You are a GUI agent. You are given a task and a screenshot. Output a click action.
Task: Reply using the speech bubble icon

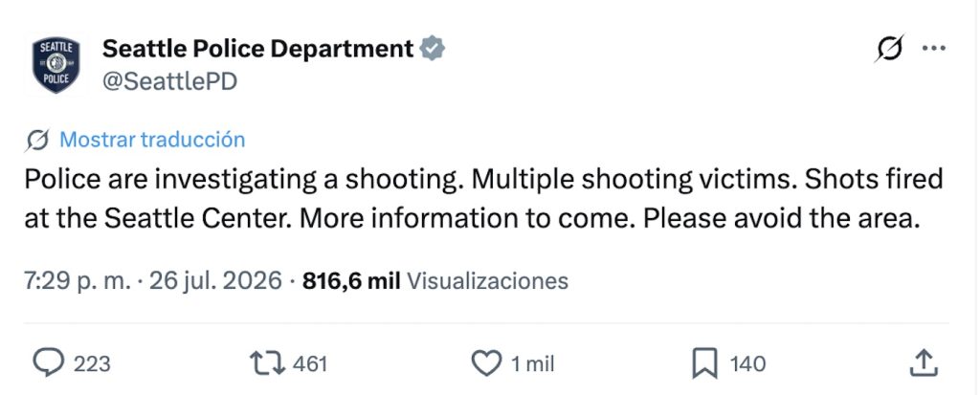click(48, 363)
